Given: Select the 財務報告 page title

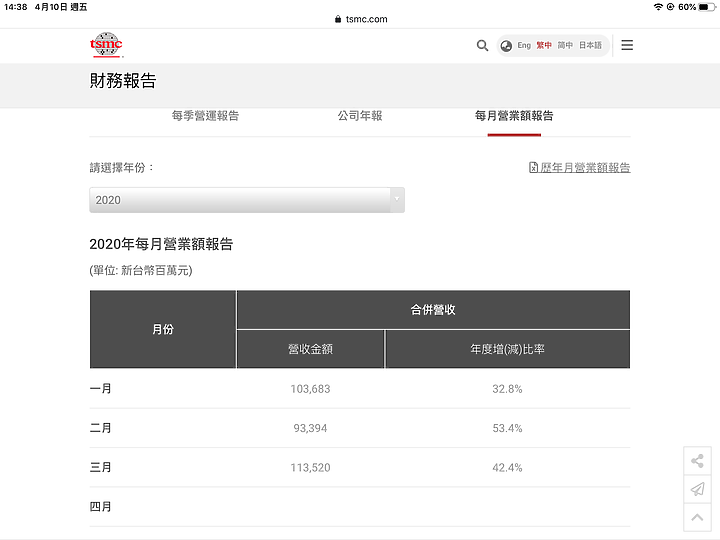Looking at the screenshot, I should click(123, 81).
